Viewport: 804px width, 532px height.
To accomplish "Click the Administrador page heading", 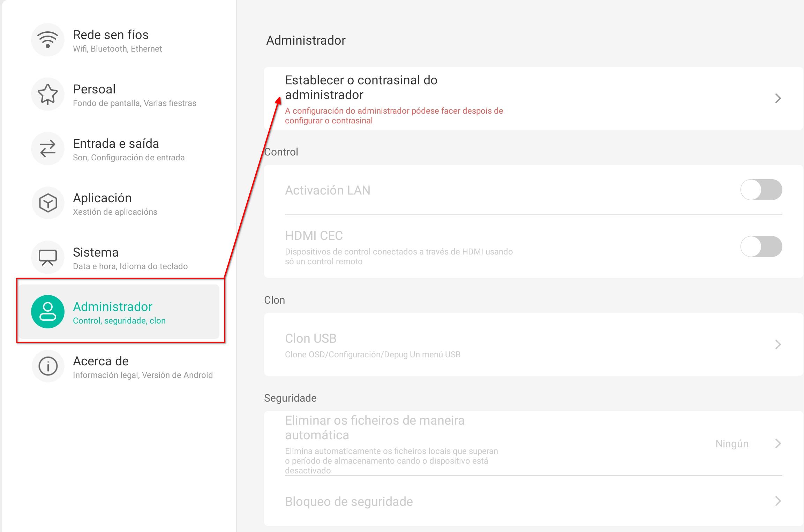I will coord(305,40).
